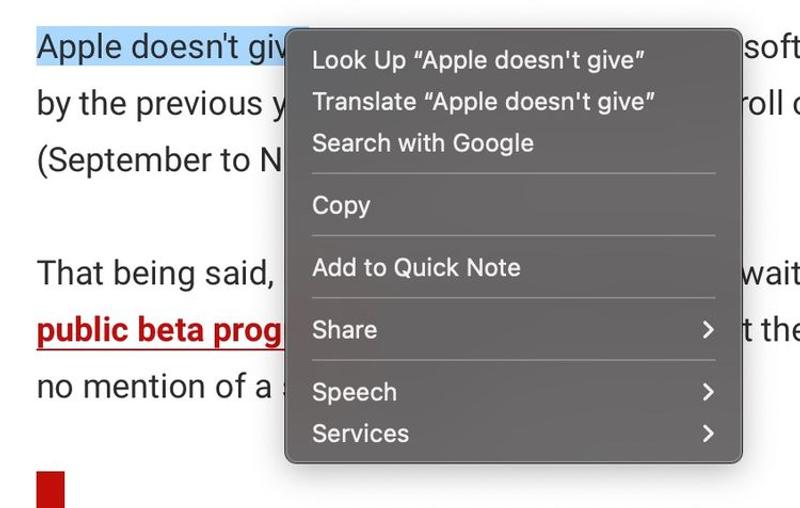This screenshot has height=508, width=800.
Task: Open the Speech submenu entry
Action: tap(354, 392)
